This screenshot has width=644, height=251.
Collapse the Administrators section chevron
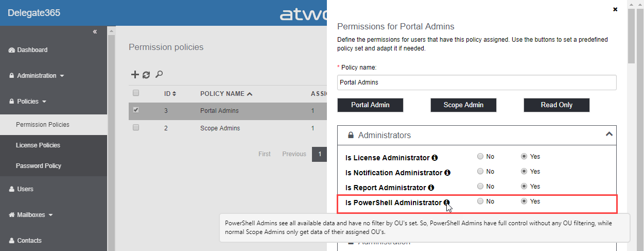pyautogui.click(x=609, y=134)
